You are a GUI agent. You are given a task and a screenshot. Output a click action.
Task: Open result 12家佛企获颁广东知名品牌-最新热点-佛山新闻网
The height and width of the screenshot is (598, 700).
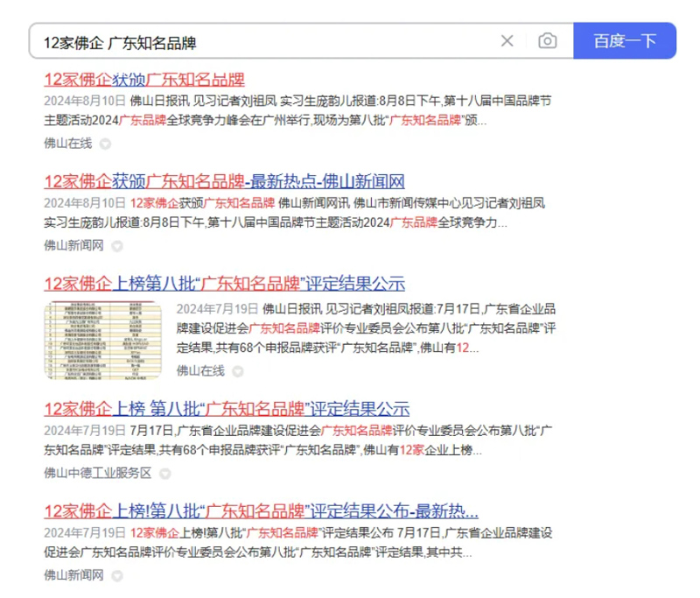(224, 182)
